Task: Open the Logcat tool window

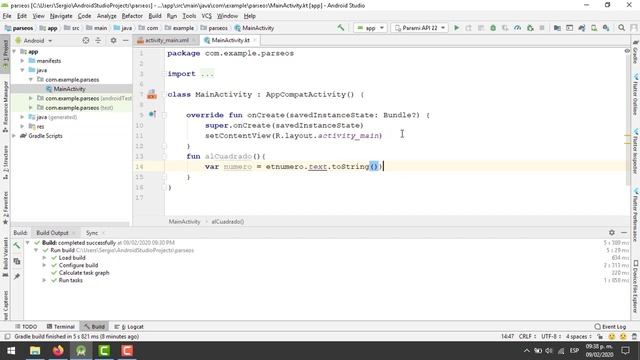Action: tap(129, 327)
